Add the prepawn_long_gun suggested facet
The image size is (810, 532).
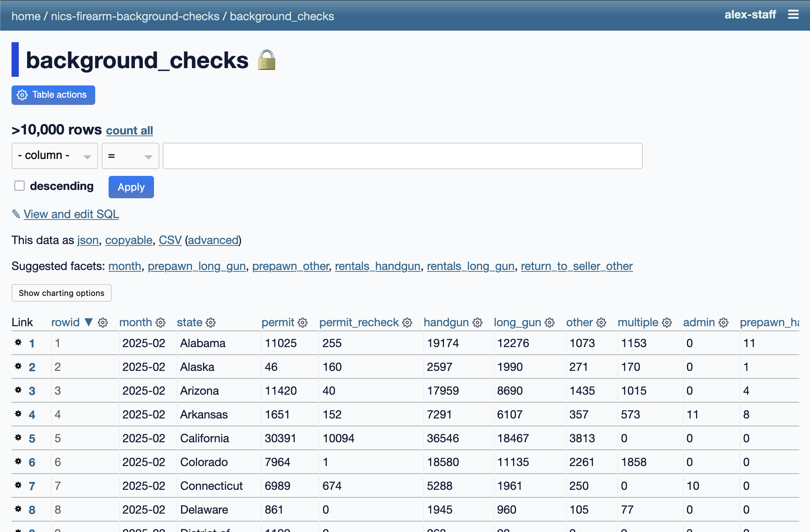(x=197, y=266)
